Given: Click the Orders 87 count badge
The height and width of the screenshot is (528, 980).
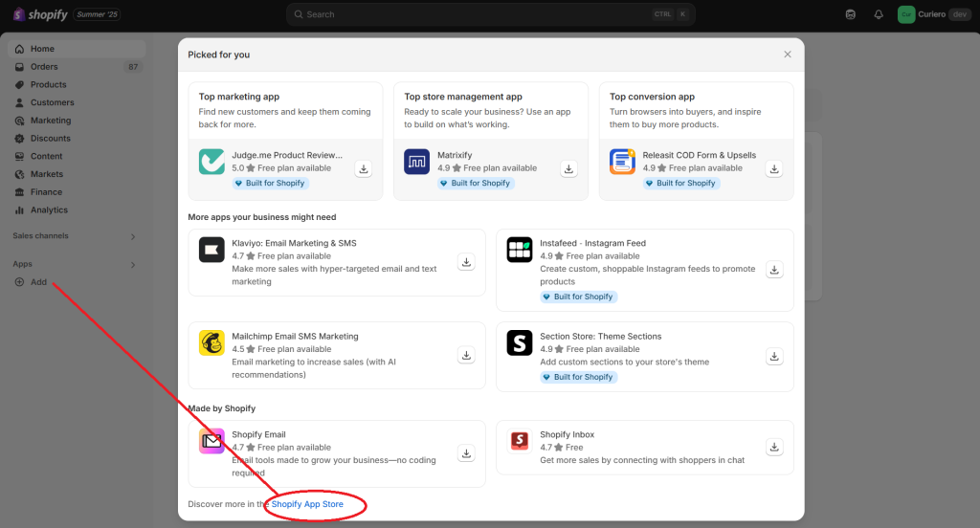Looking at the screenshot, I should (133, 67).
